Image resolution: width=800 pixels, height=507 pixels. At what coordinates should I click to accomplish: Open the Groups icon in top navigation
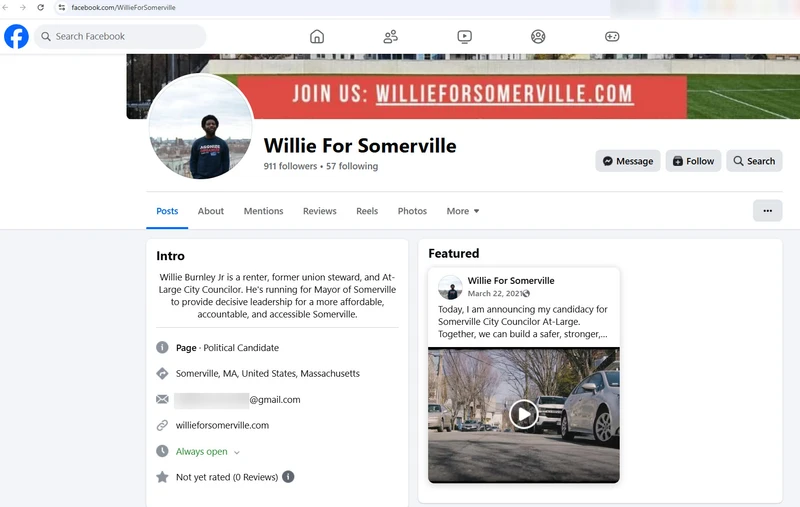coord(538,37)
